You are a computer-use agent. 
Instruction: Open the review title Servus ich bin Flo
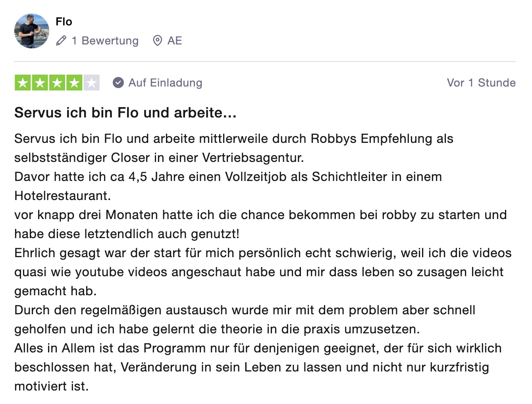pos(125,113)
